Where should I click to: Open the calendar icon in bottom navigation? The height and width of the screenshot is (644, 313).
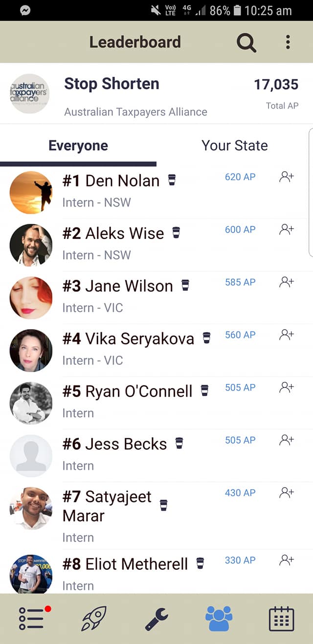(x=282, y=618)
